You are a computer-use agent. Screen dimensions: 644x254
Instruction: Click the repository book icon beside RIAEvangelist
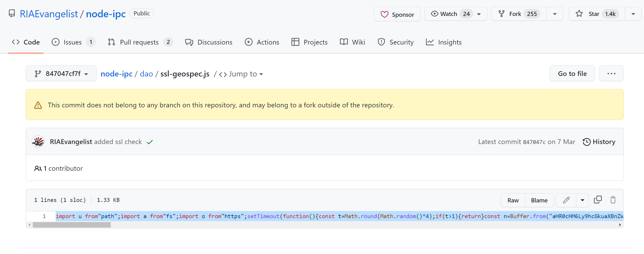click(12, 14)
